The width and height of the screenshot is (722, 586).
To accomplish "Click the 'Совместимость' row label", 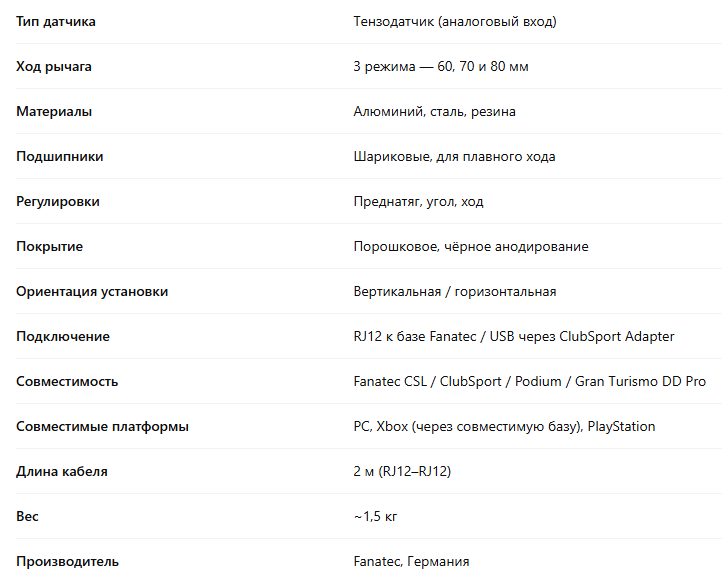I will tap(67, 381).
